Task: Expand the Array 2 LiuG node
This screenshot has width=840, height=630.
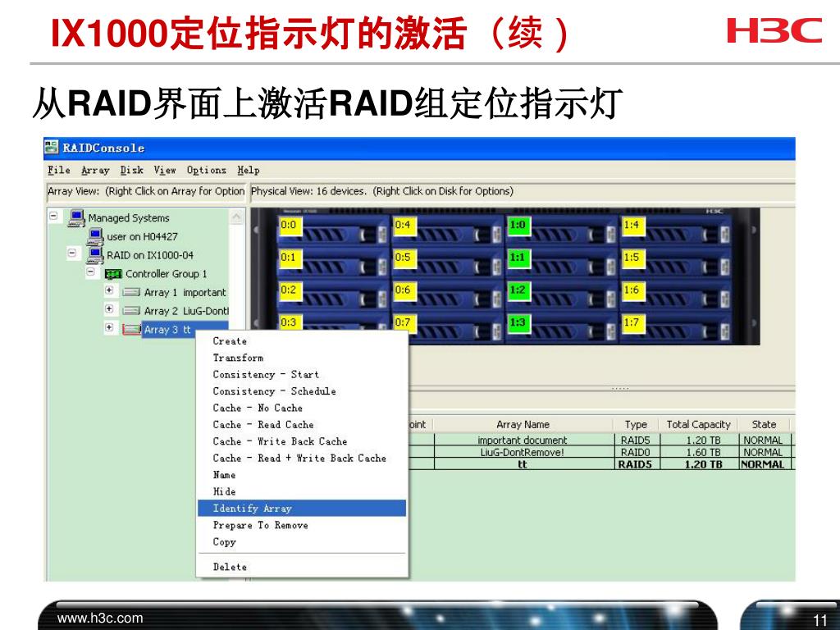Action: pyautogui.click(x=109, y=309)
